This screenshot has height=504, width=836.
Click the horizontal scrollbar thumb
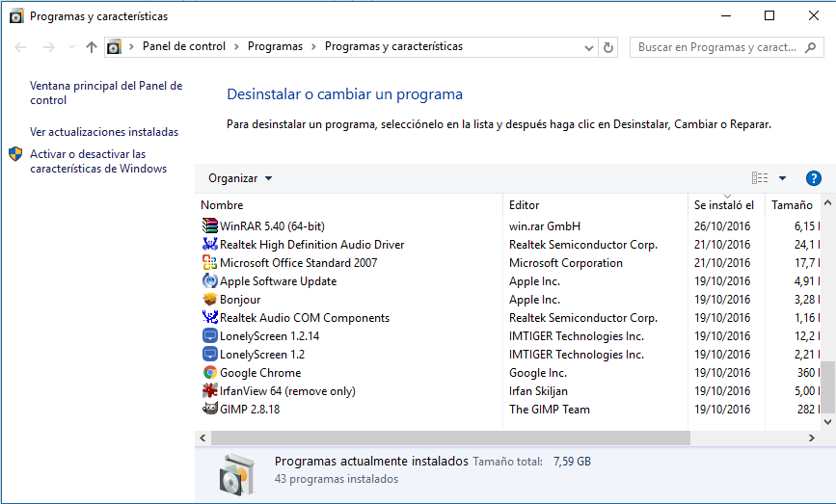[450, 438]
